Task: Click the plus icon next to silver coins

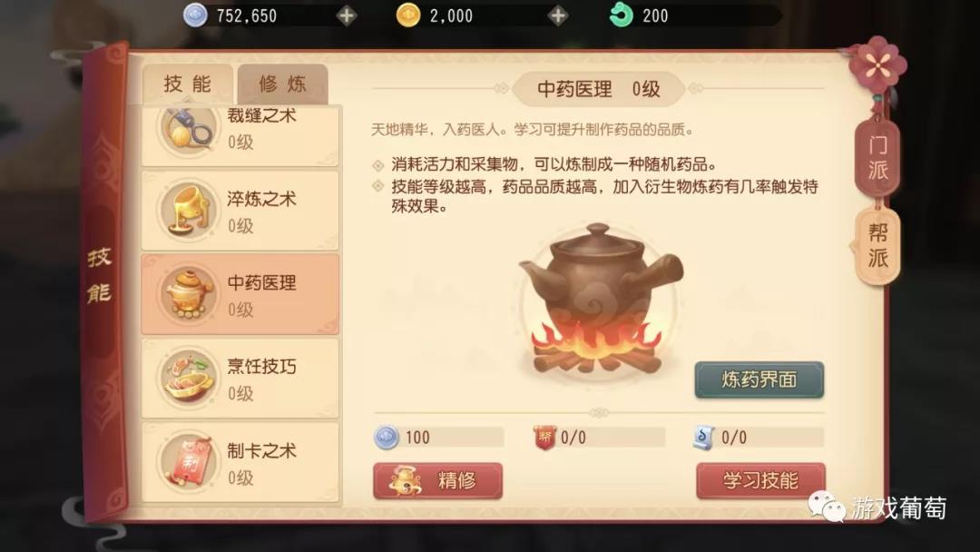Action: (347, 15)
